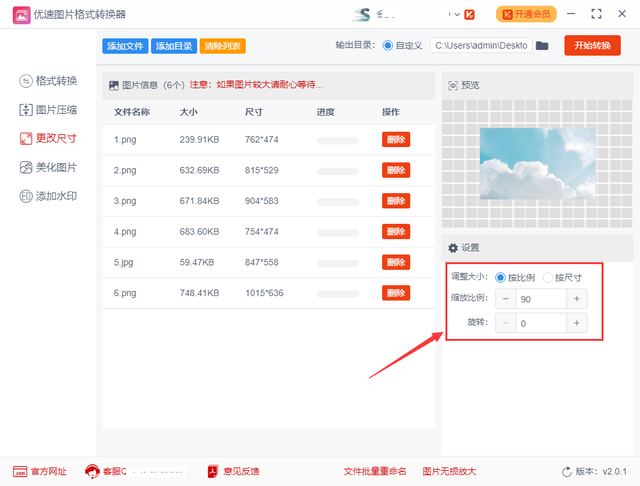Click the 尺寸 dimensions column header
Image resolution: width=640 pixels, height=486 pixels.
pos(254,112)
